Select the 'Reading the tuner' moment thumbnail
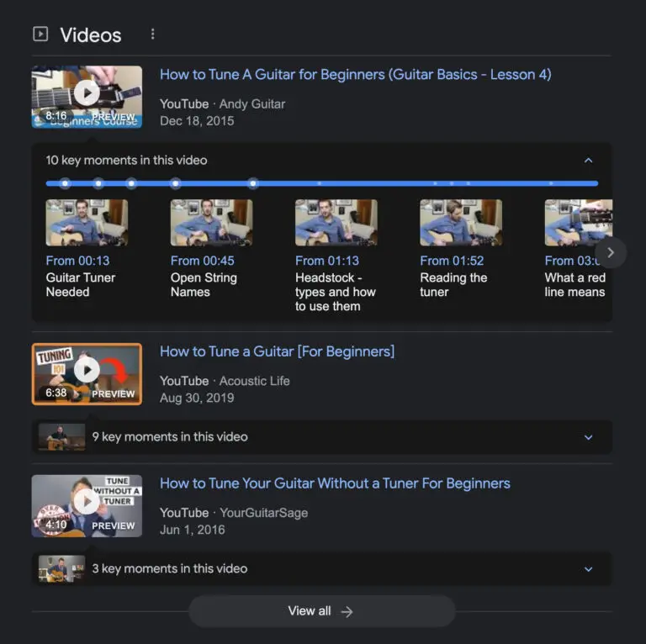The height and width of the screenshot is (644, 646). point(460,222)
